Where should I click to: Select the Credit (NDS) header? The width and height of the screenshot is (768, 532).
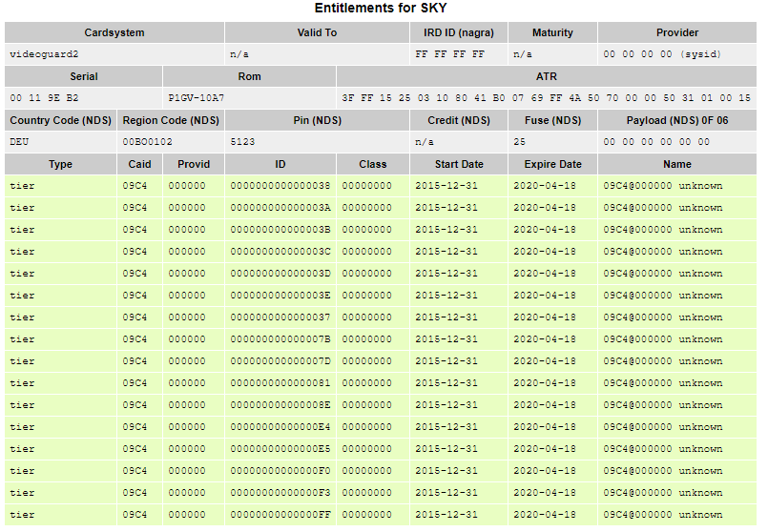459,120
